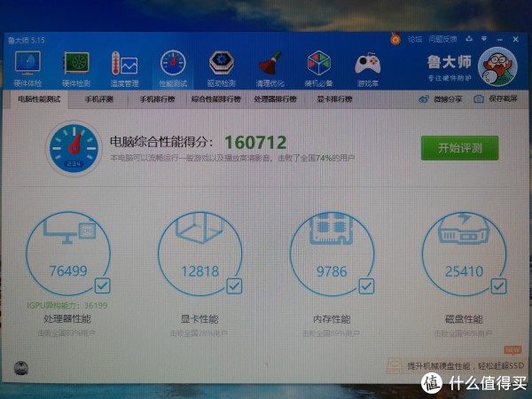532x399 pixels.
Task: Switch to the 综合性能排行榜 tab
Action: pyautogui.click(x=216, y=99)
